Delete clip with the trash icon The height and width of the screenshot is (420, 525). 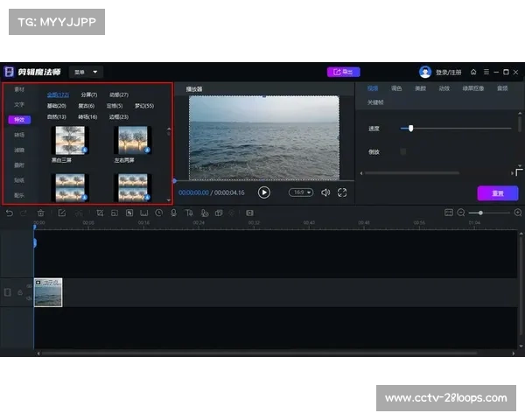click(40, 213)
